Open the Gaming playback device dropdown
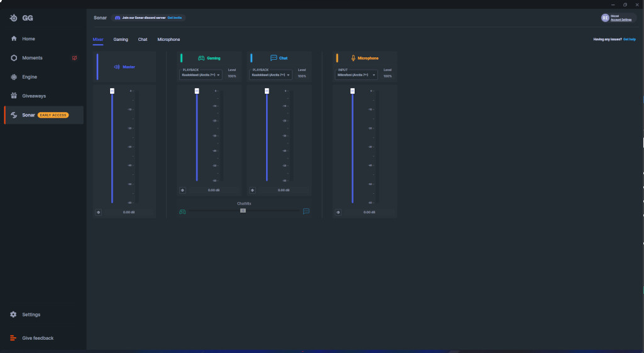Image resolution: width=644 pixels, height=353 pixels. coord(201,75)
